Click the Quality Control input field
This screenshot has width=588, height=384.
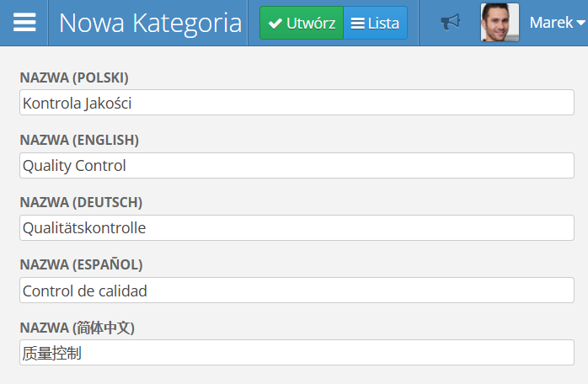pos(295,166)
